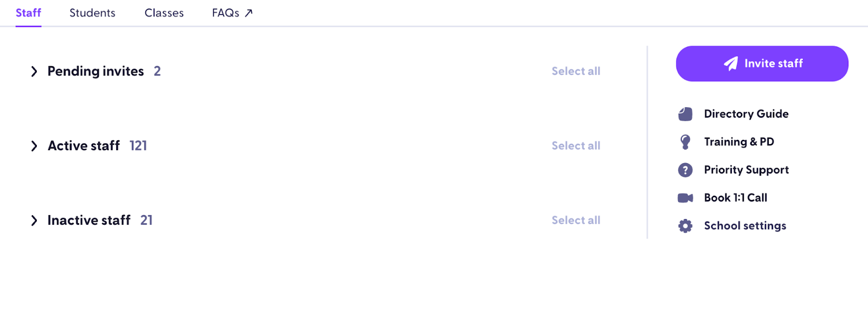Click the Inactive staff heading
The image size is (868, 310).
(89, 221)
